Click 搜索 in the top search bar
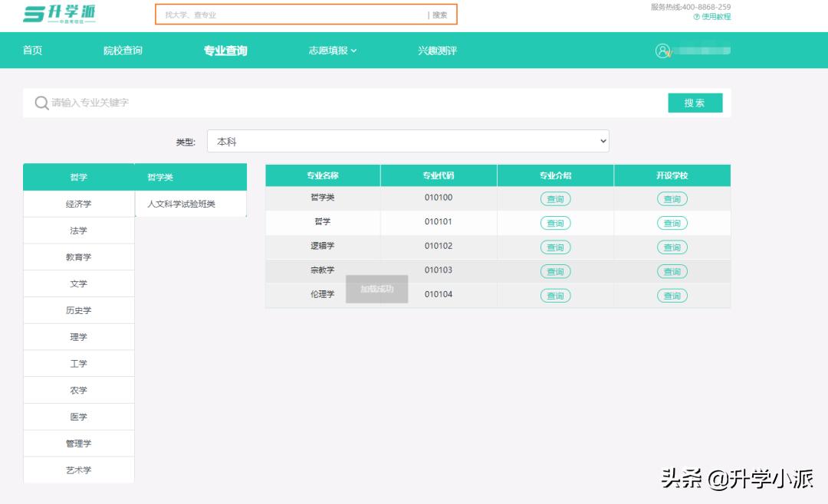The width and height of the screenshot is (828, 504). tap(442, 15)
